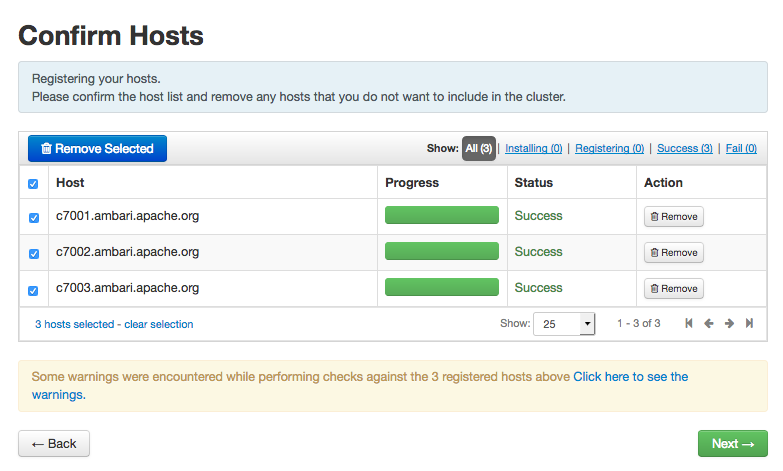The image size is (783, 471).
Task: Go to next page arrow
Action: pos(729,324)
